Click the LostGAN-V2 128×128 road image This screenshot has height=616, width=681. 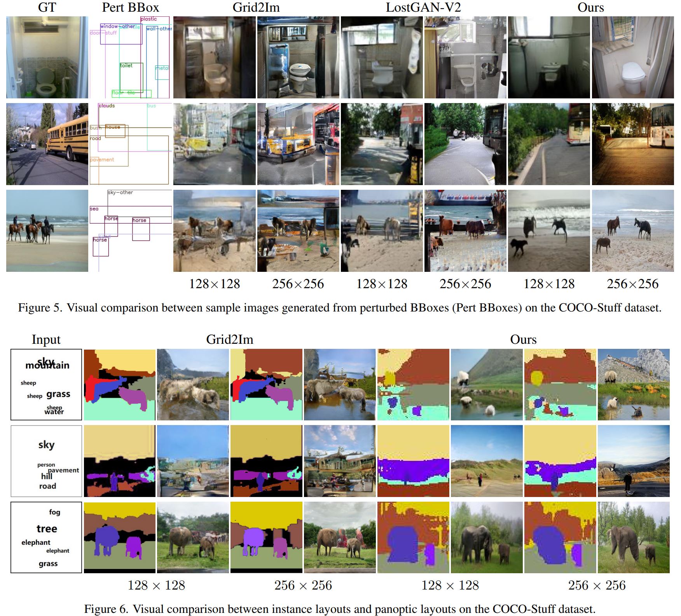(x=382, y=144)
